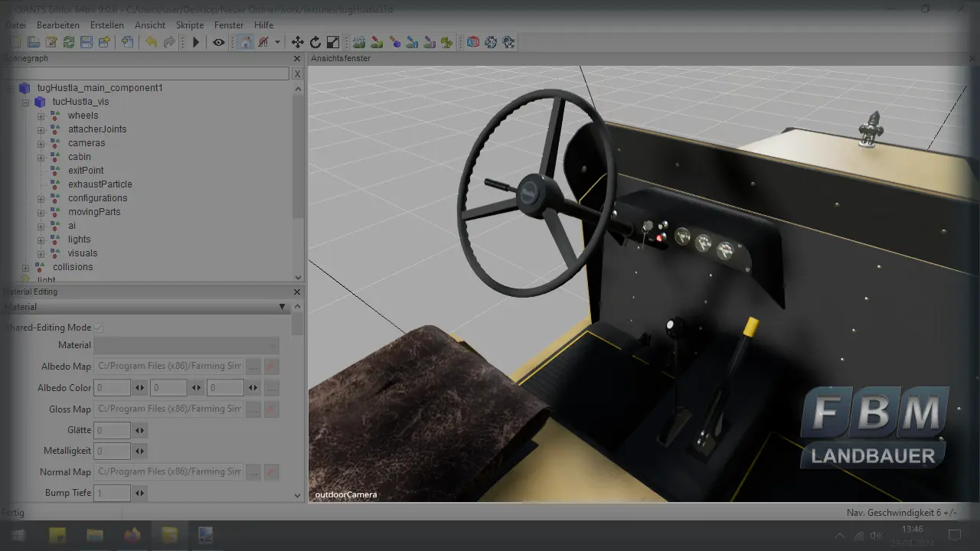980x551 pixels.
Task: Expand the wheels tree node
Action: coord(41,116)
